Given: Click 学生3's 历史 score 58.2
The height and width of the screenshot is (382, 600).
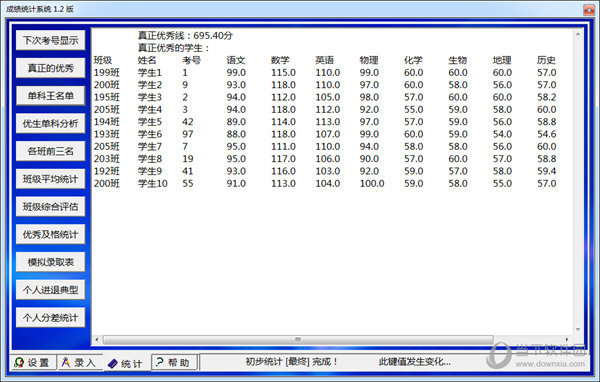Looking at the screenshot, I should tap(546, 97).
